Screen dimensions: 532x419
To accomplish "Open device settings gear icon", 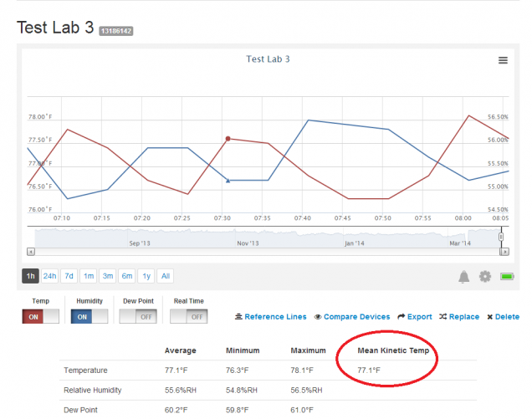I will (485, 276).
